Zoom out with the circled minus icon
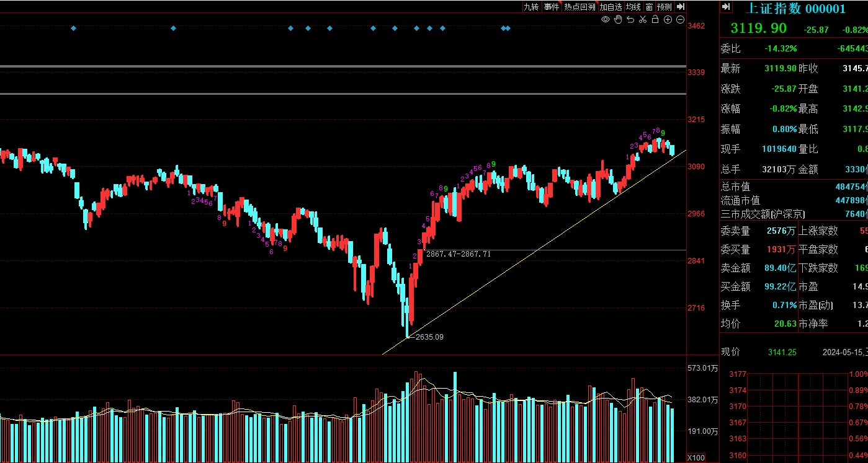 point(680,19)
